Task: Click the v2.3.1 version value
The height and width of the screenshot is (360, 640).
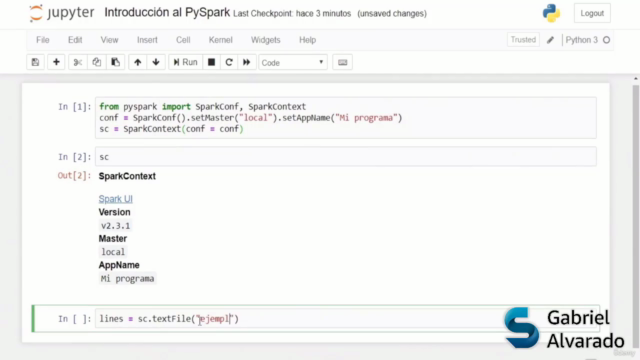Action: pos(116,226)
